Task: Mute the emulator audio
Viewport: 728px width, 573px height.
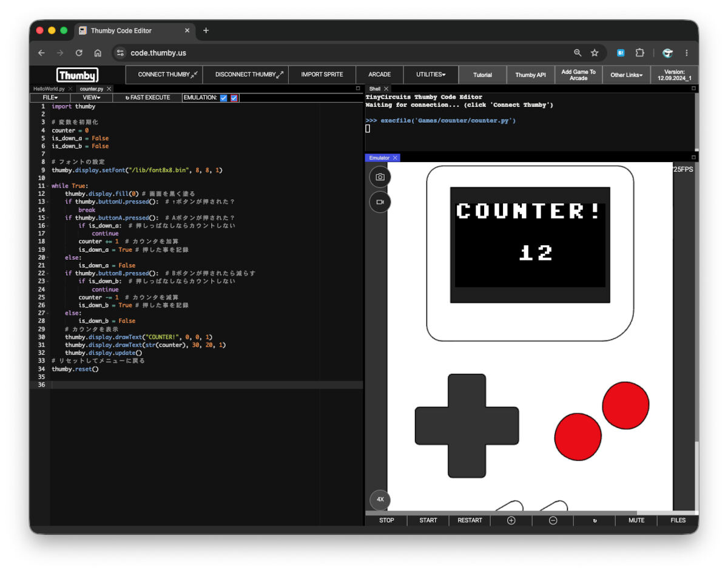Action: click(636, 520)
